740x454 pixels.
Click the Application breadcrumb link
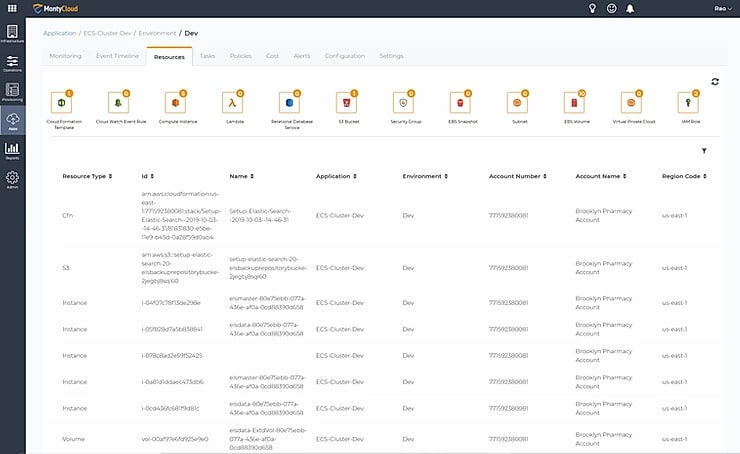(60, 33)
